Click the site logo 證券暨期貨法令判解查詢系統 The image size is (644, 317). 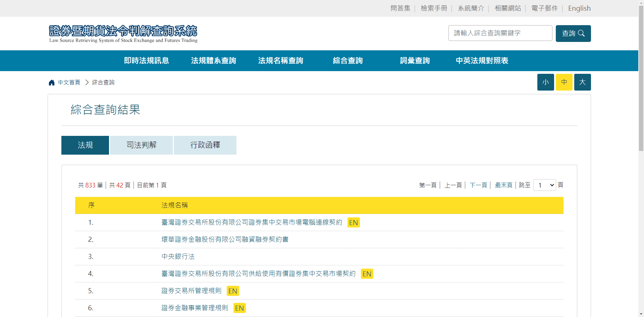(x=123, y=34)
